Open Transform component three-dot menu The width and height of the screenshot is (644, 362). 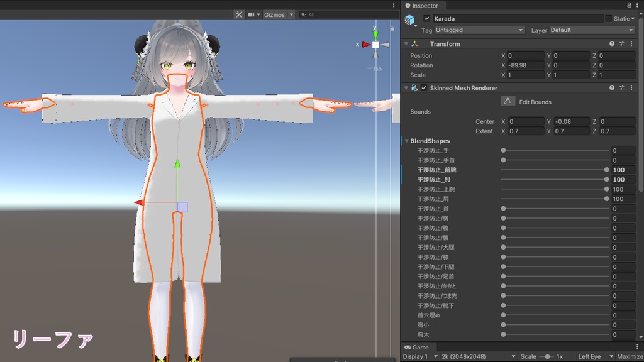tap(631, 44)
